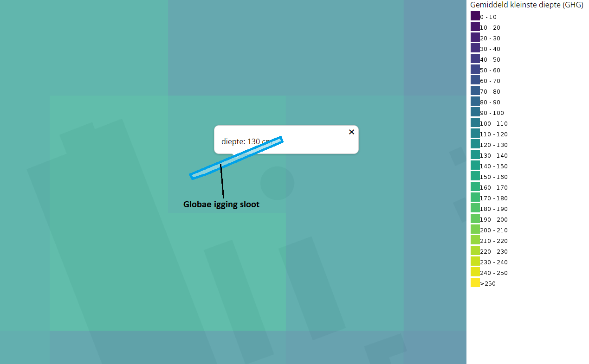Click the 10 - 20 legend swatch
The height and width of the screenshot is (364, 589).
[475, 26]
